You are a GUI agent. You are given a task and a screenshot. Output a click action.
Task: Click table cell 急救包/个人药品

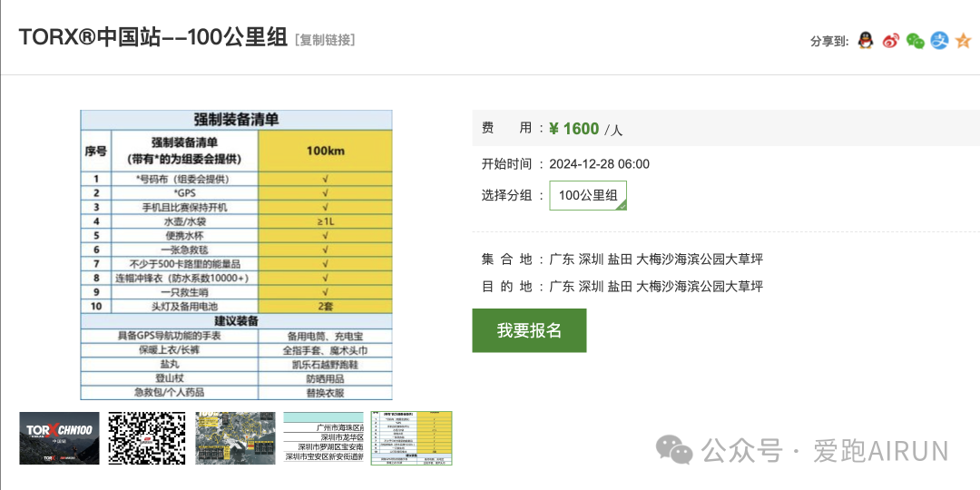point(170,393)
